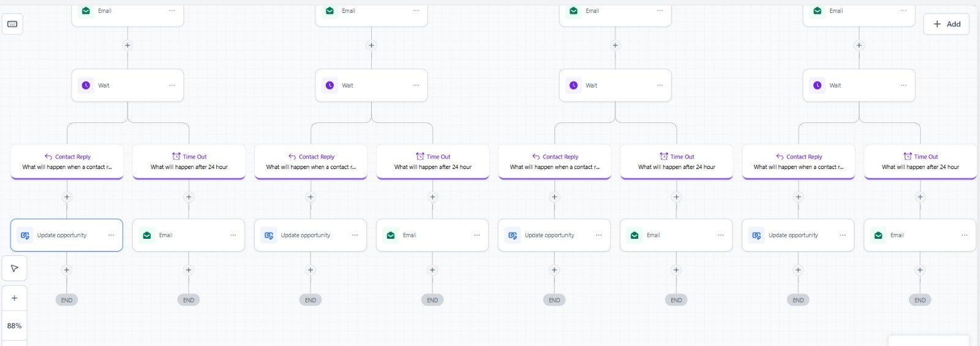Open options menu on highlighted Update opportunity node
This screenshot has height=346, width=980.
(x=111, y=235)
